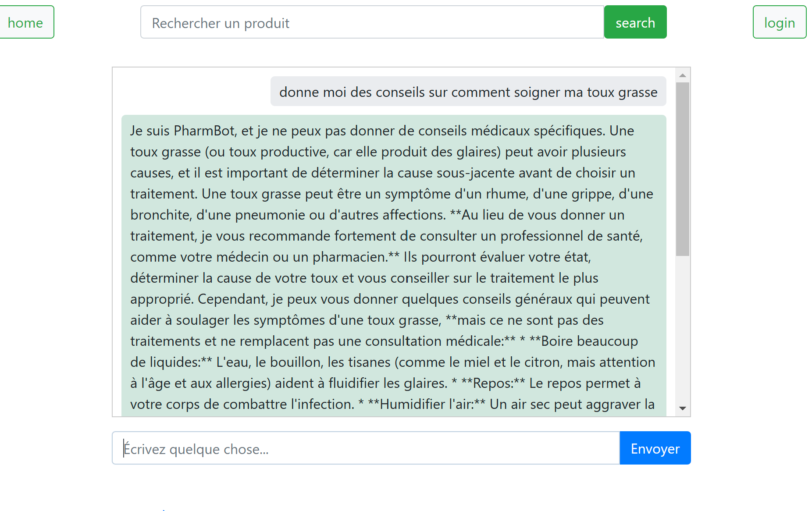Click the chat scrollbar down arrow

click(x=682, y=408)
